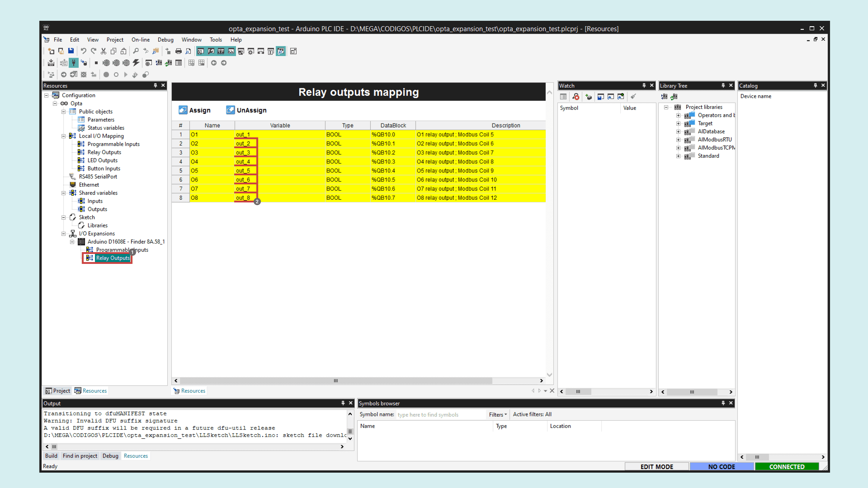
Task: Expand the AlModbusRTU library node
Action: [x=678, y=139]
